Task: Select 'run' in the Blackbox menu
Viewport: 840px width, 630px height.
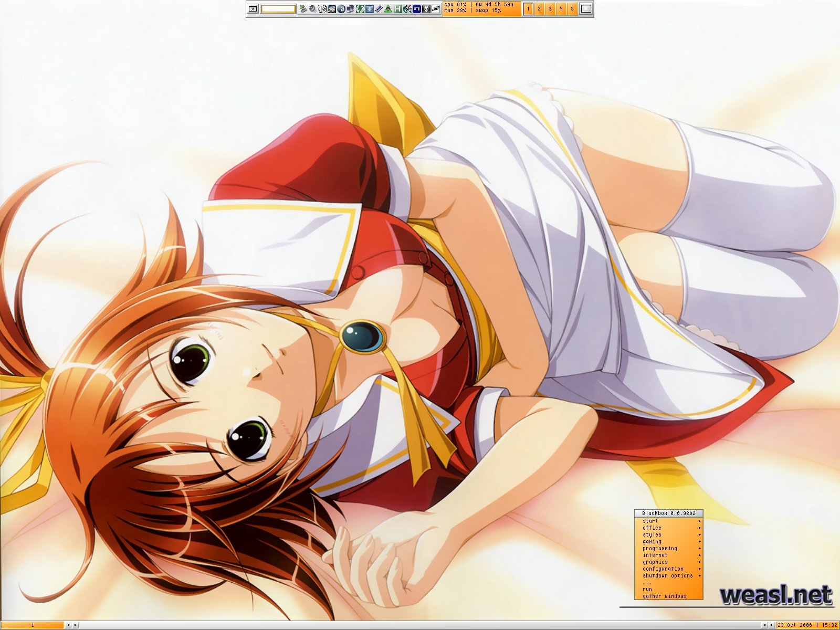Action: [668, 590]
